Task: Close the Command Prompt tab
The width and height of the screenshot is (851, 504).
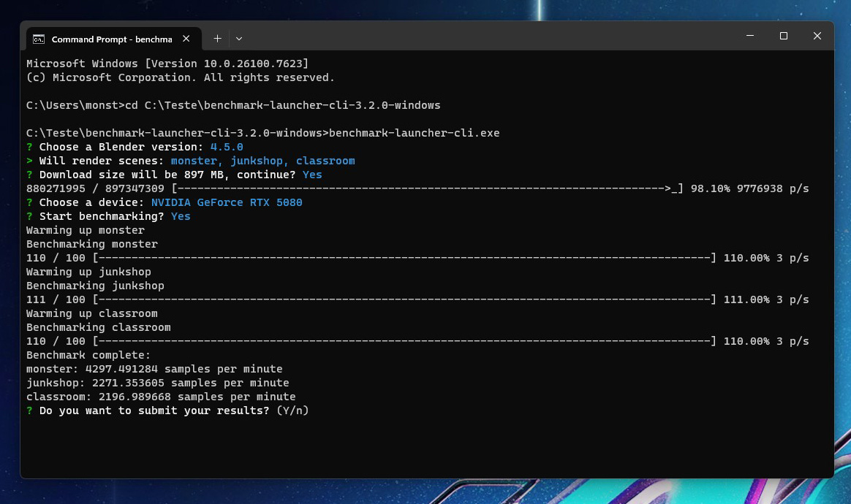Action: pos(186,39)
